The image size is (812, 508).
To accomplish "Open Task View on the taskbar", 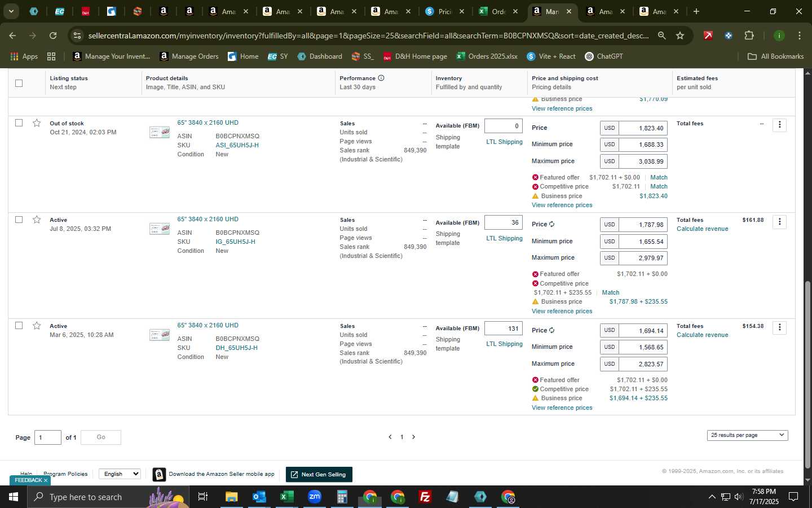I will click(202, 497).
